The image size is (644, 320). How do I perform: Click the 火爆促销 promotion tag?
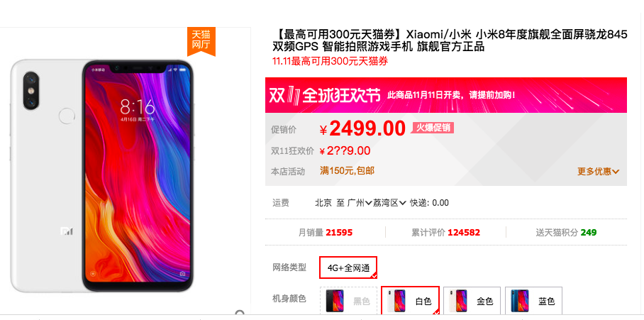(x=433, y=128)
